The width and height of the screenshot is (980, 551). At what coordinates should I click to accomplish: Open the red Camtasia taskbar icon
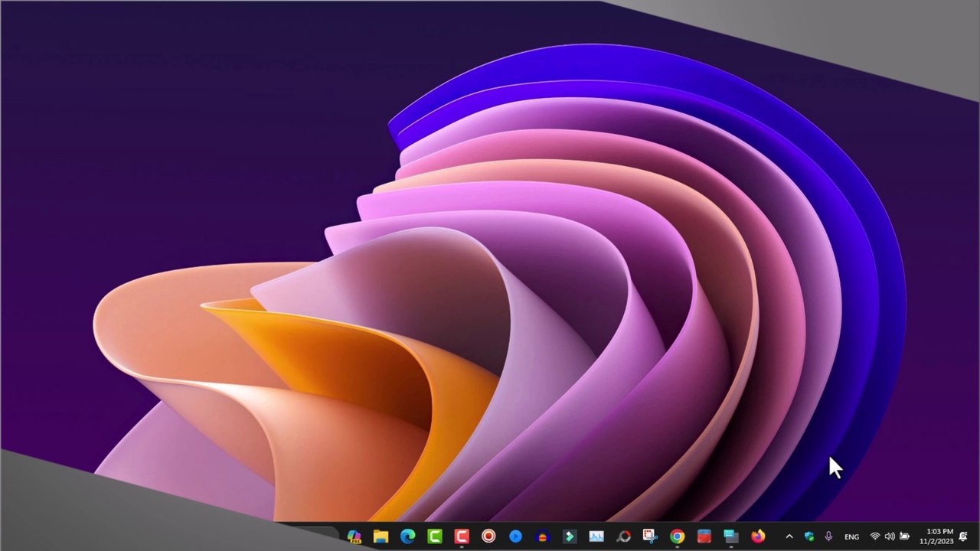click(461, 536)
